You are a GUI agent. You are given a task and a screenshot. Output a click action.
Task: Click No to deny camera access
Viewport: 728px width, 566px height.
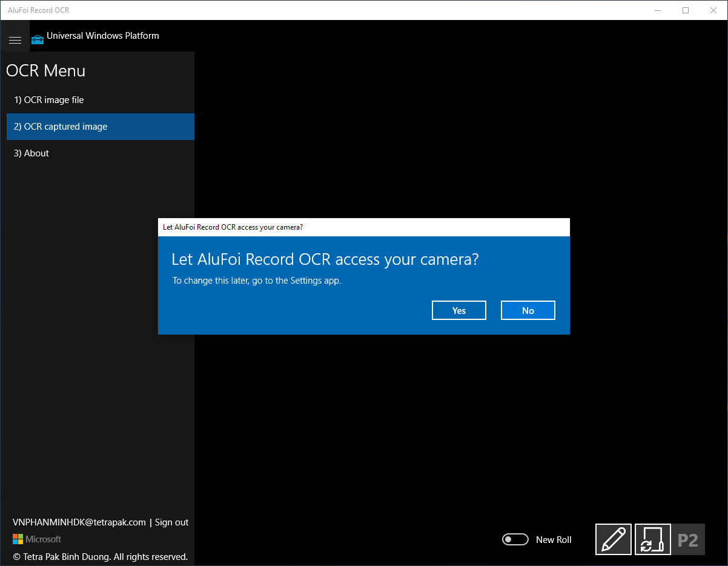[528, 310]
